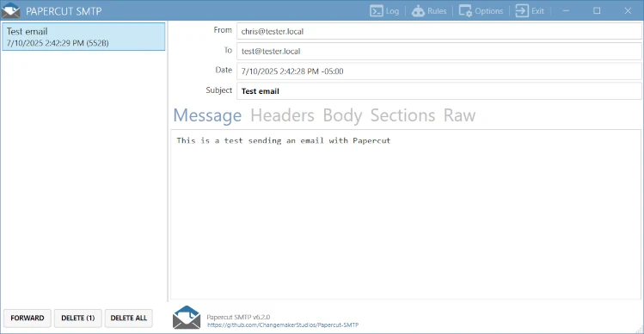Viewport: 644px width, 334px height.
Task: Click inside the From address field
Action: (439, 31)
